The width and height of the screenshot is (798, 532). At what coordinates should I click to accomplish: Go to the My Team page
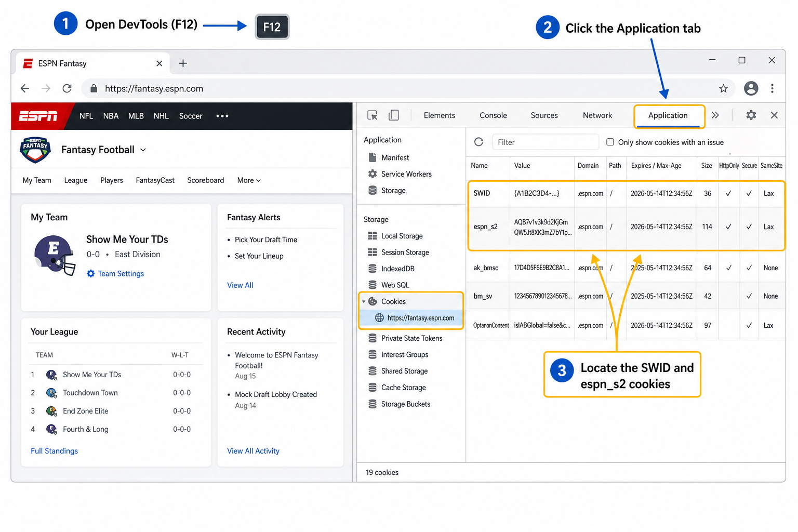(37, 180)
